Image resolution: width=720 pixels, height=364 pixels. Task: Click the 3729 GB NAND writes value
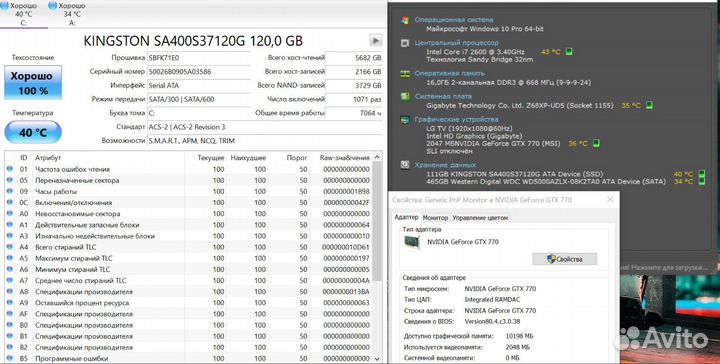click(354, 85)
